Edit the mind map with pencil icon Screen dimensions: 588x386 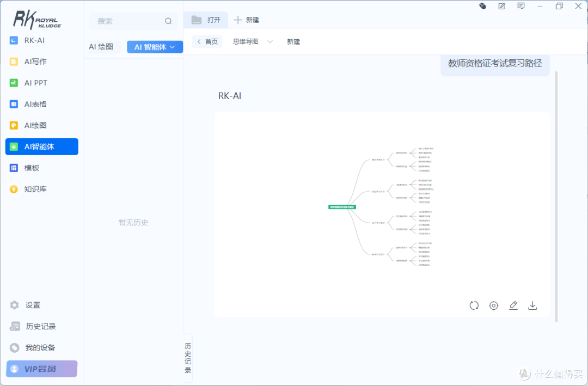click(x=513, y=305)
